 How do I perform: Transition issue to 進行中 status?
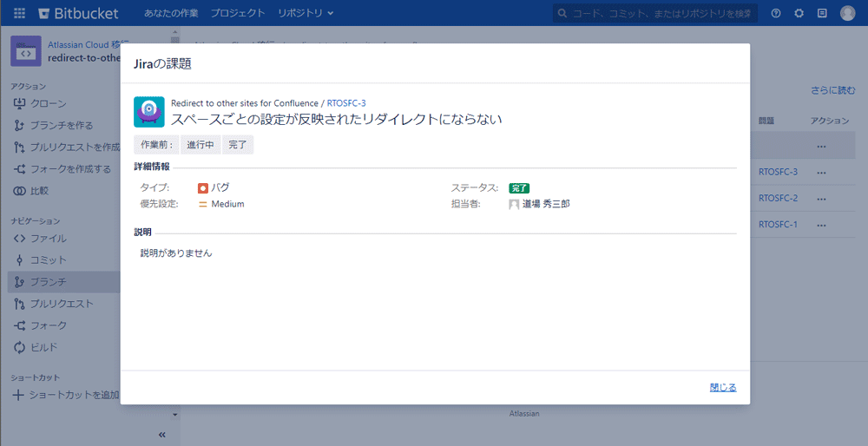click(201, 145)
